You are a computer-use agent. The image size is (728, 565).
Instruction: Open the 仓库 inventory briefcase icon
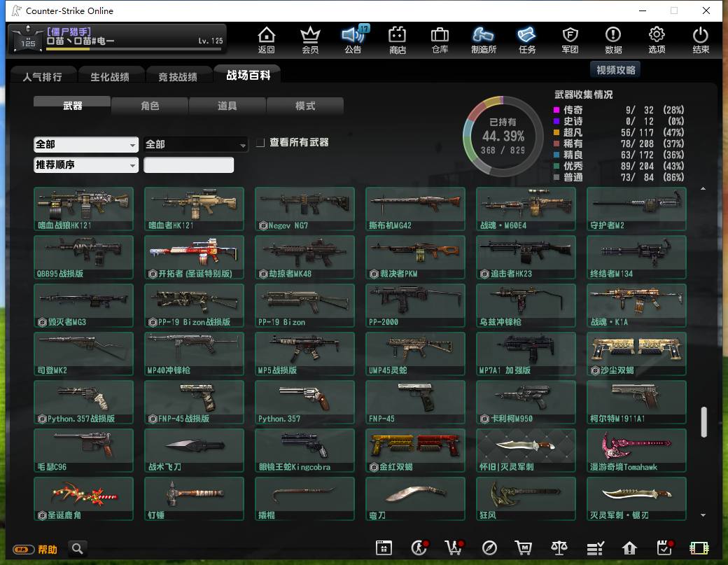440,40
